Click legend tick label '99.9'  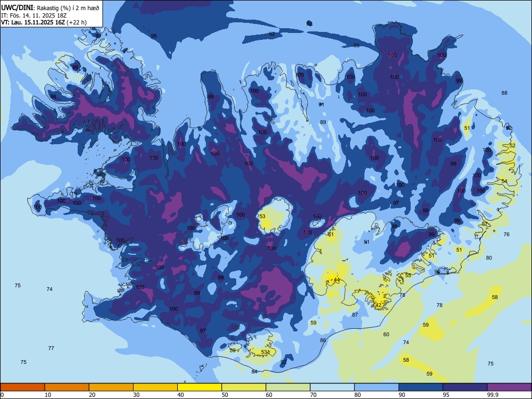494,395
